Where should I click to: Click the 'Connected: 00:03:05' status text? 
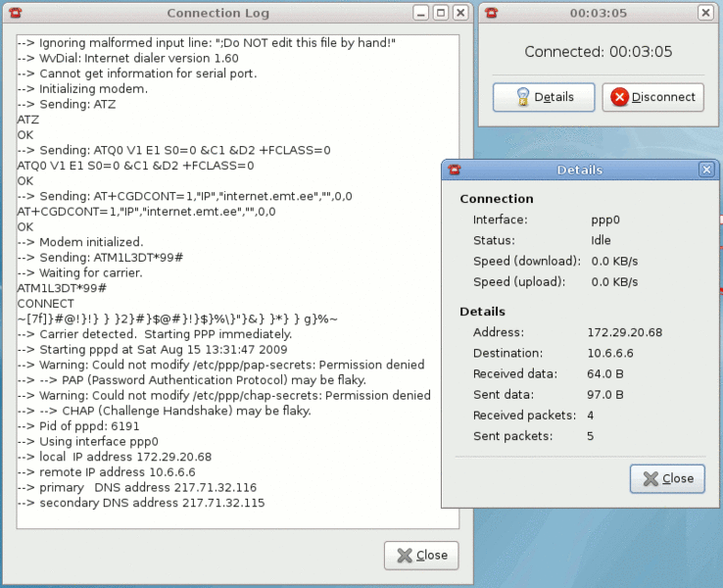(598, 52)
